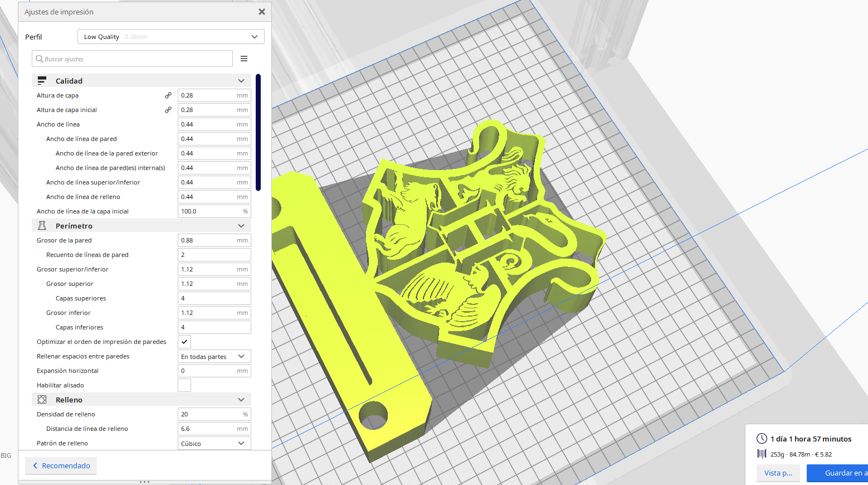The height and width of the screenshot is (485, 868).
Task: Edit Ancho de línea de pared(es) interna(s) value
Action: point(214,168)
